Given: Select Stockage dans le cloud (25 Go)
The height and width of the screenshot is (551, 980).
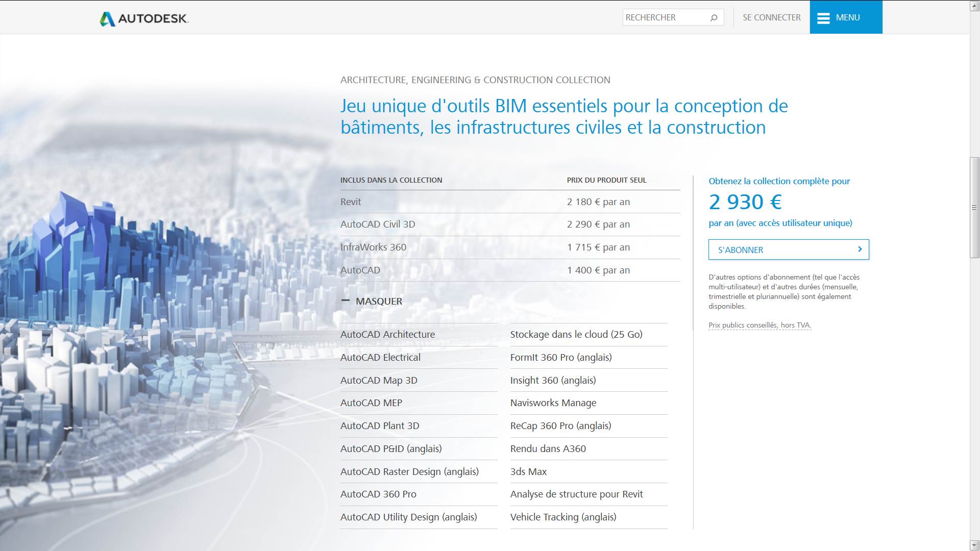Looking at the screenshot, I should tap(576, 334).
